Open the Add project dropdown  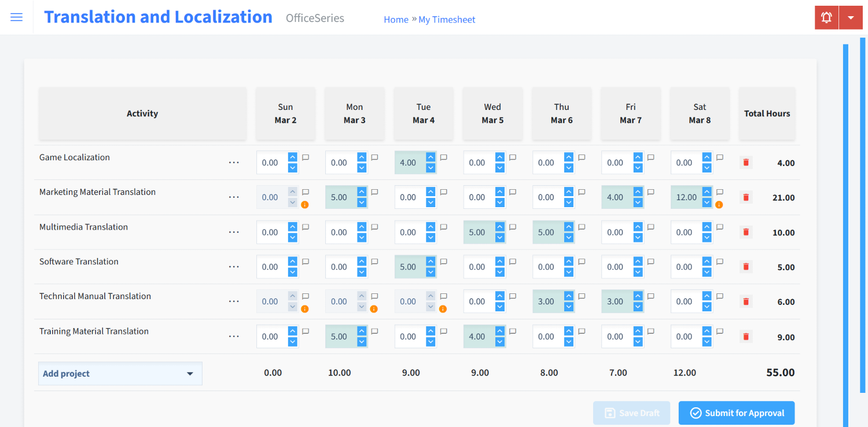(x=120, y=373)
